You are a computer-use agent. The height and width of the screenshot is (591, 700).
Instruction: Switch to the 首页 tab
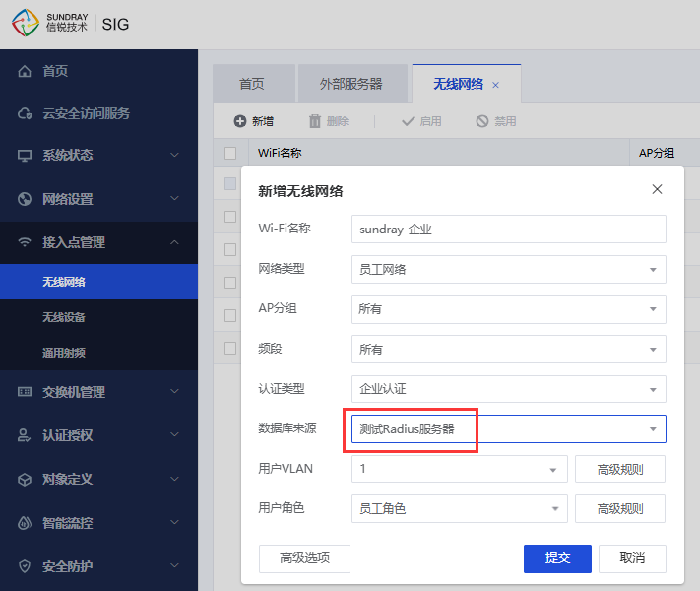click(254, 84)
